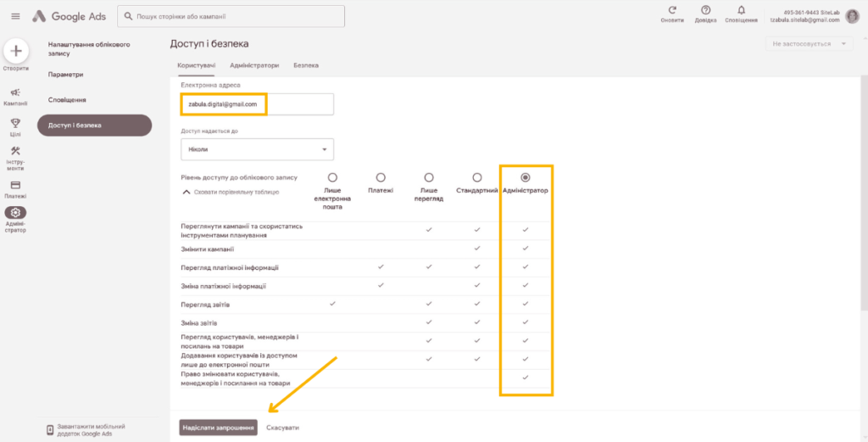Click the Доступ і безпека page heading

click(x=209, y=44)
